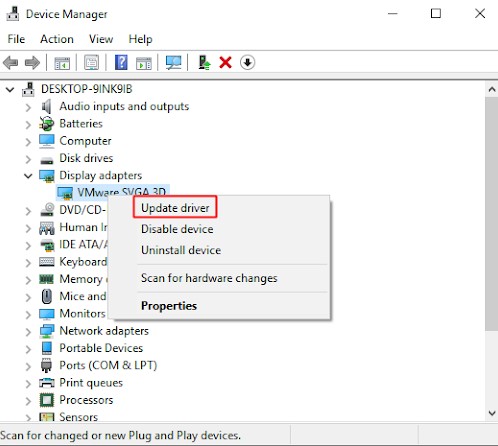Collapse the Display adapters chevron
The height and width of the screenshot is (446, 498).
click(x=28, y=176)
